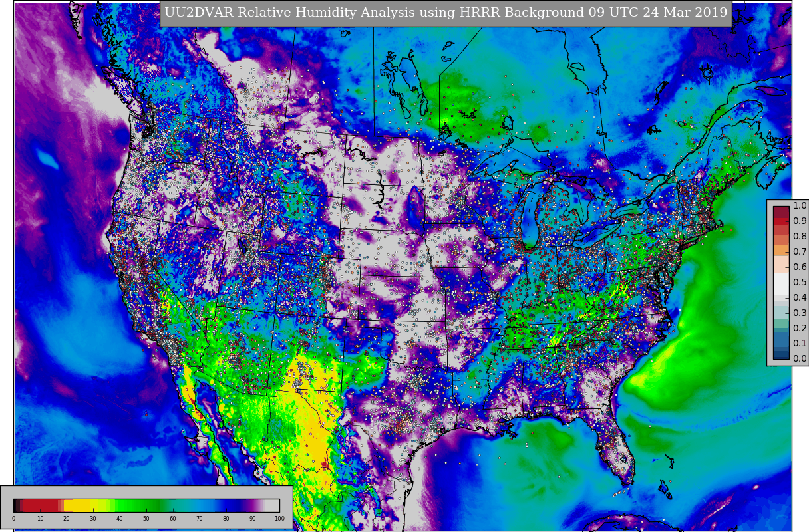
Task: Click the 70 tick on humidity colorbar
Action: (x=200, y=519)
